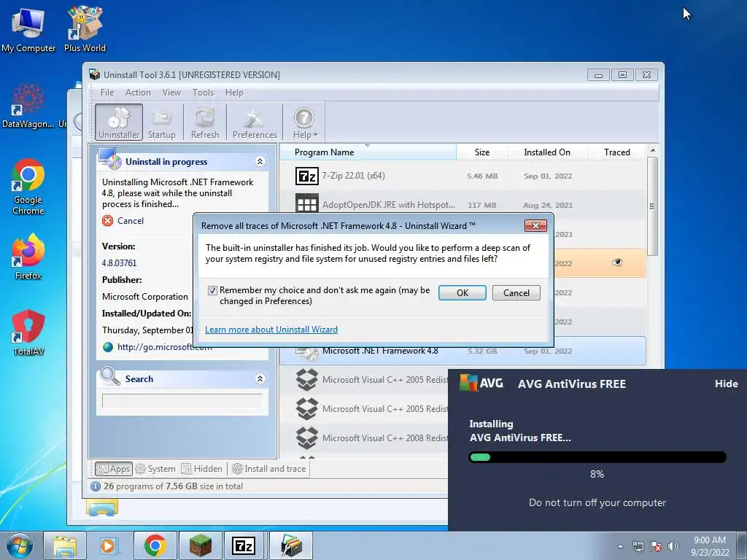Open the Help toolbar dropdown arrow
The image size is (747, 560).
(315, 135)
